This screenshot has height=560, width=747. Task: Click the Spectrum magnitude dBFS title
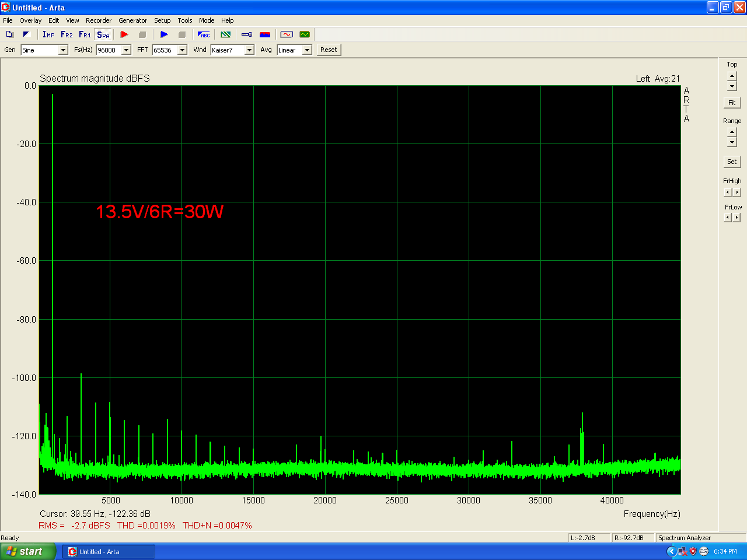[x=95, y=78]
